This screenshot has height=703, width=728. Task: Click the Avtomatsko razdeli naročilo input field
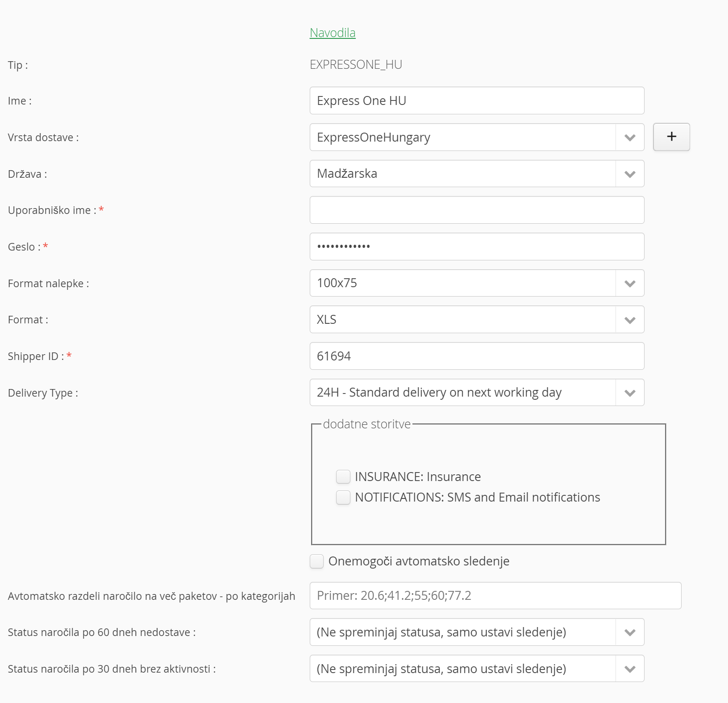pos(495,595)
